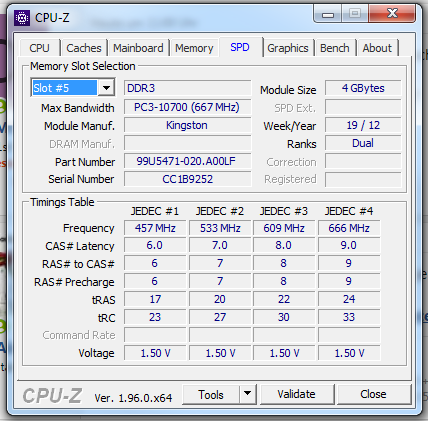Click the empty Correction field

point(363,161)
